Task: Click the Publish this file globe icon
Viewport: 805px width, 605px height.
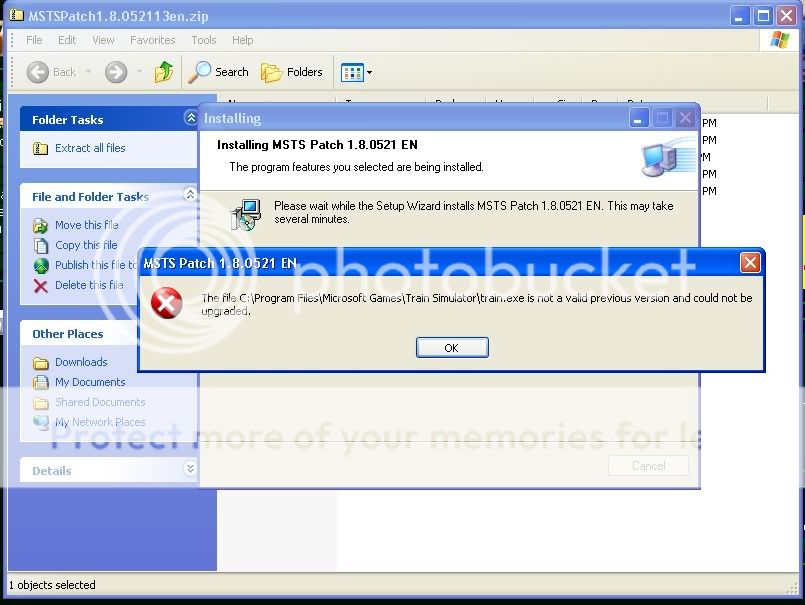Action: pos(41,266)
